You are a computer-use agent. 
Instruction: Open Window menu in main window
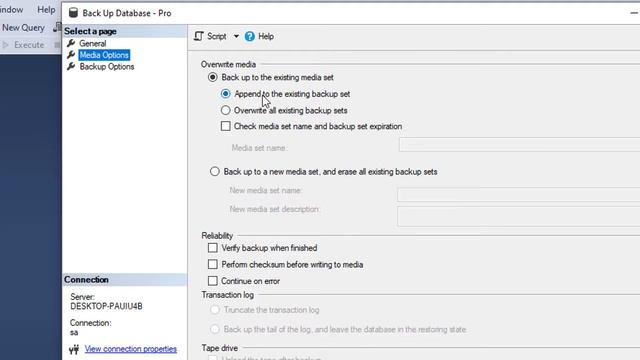click(x=11, y=9)
